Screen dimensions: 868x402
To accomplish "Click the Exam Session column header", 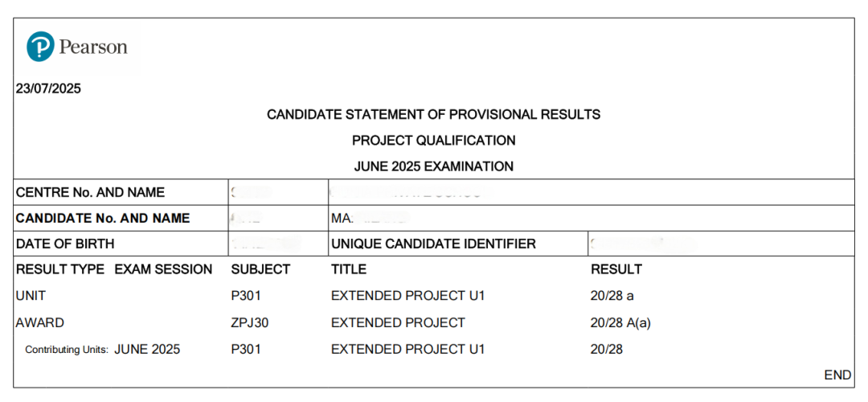I will [164, 269].
